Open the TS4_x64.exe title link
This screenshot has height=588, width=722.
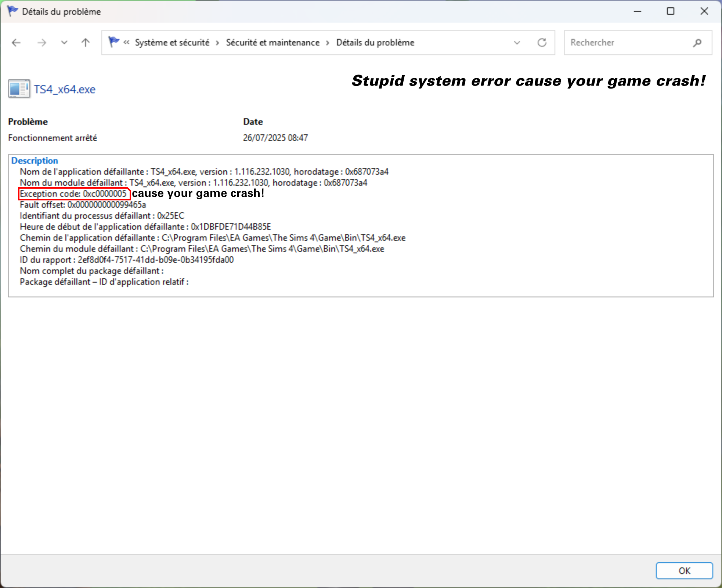65,89
